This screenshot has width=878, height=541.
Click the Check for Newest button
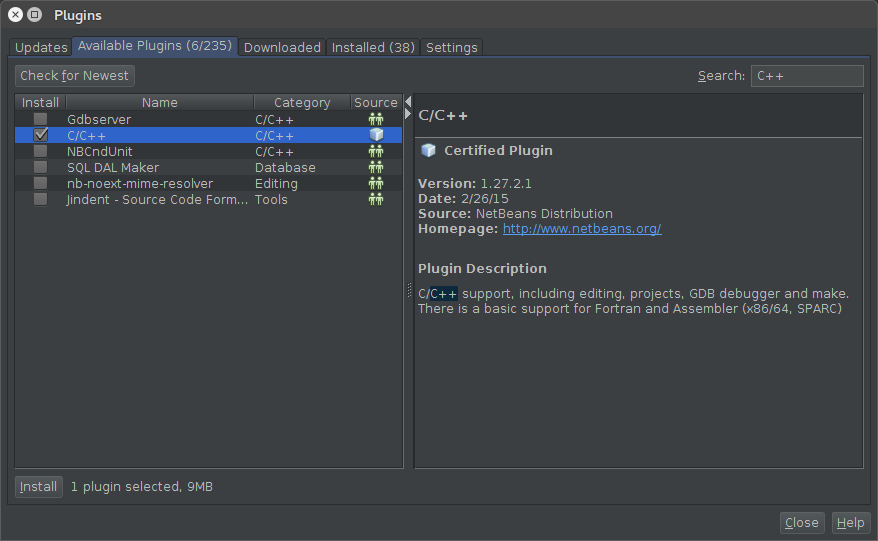[74, 76]
